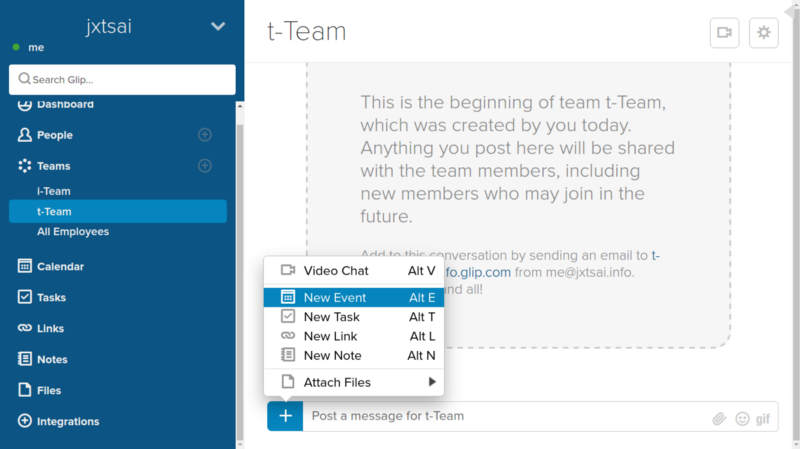Open the gif picker
This screenshot has height=449, width=800.
pos(763,418)
